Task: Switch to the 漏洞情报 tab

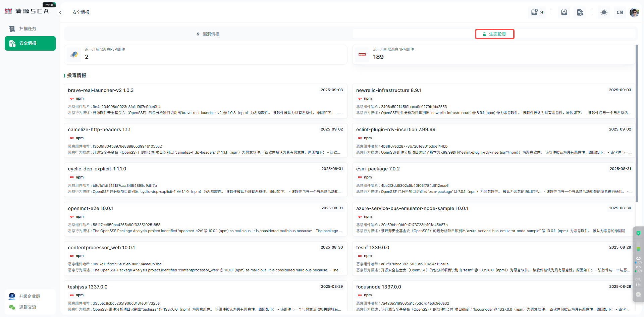Action: pyautogui.click(x=208, y=34)
